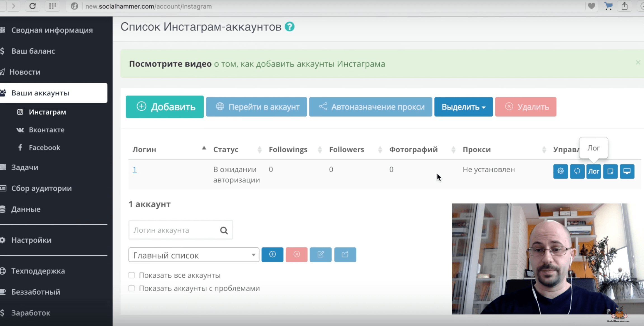Open Сводная информация in sidebar
The image size is (644, 326).
point(52,30)
